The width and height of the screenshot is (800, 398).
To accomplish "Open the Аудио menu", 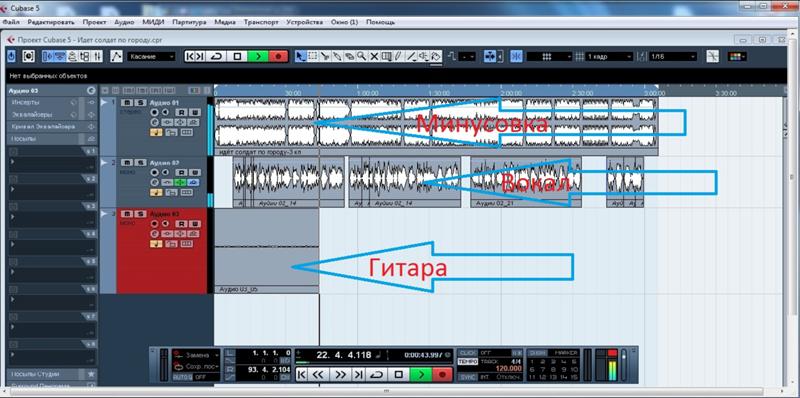I will point(124,22).
